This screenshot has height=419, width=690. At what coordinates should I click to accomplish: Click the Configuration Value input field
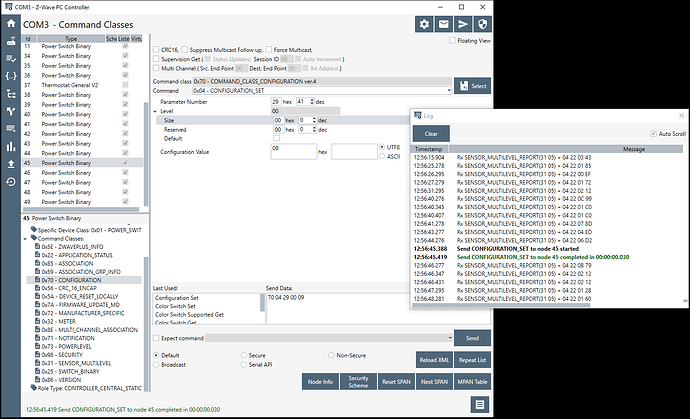(x=291, y=149)
